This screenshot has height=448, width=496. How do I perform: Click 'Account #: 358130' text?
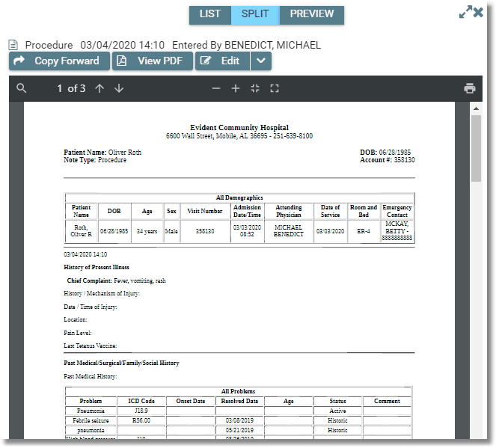click(388, 160)
